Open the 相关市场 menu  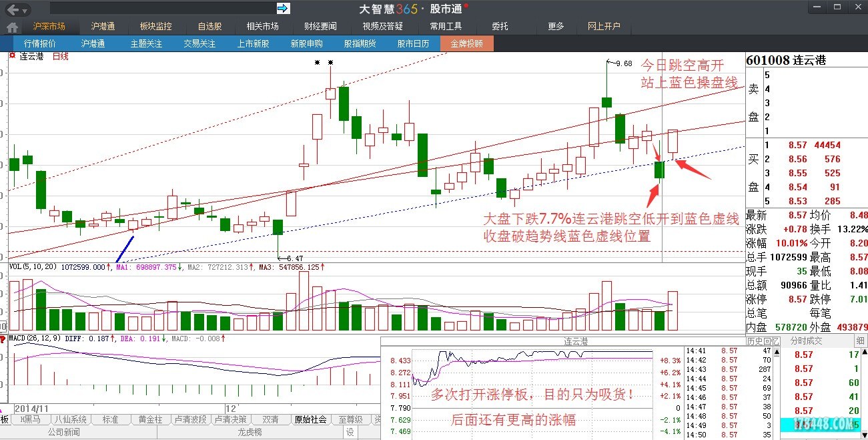[262, 27]
